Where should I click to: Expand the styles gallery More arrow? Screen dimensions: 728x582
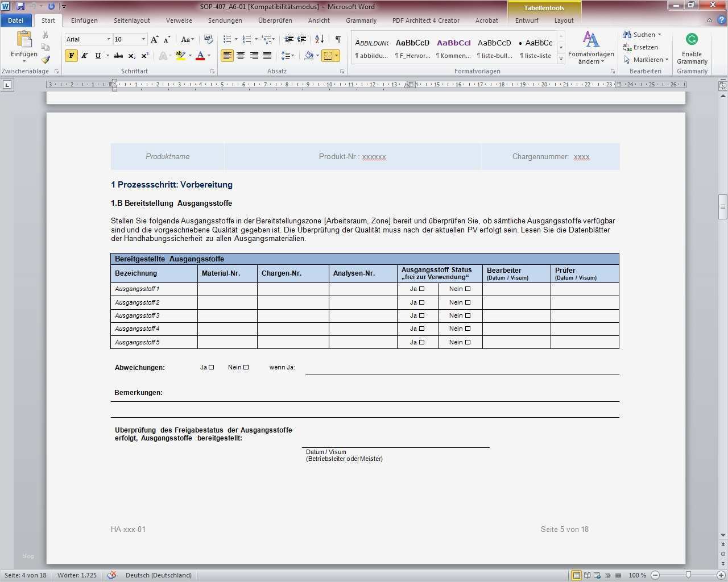561,59
